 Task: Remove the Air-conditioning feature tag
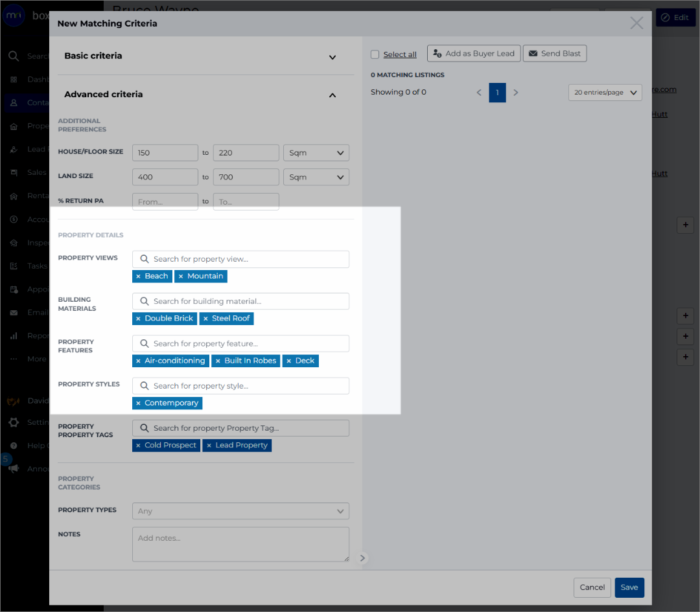[139, 361]
